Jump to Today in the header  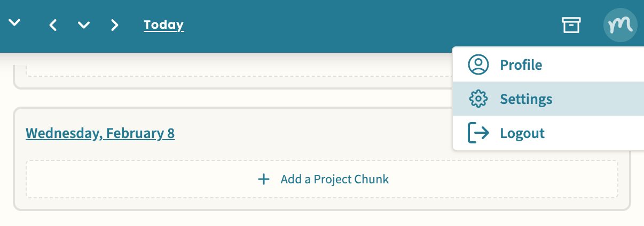(164, 25)
